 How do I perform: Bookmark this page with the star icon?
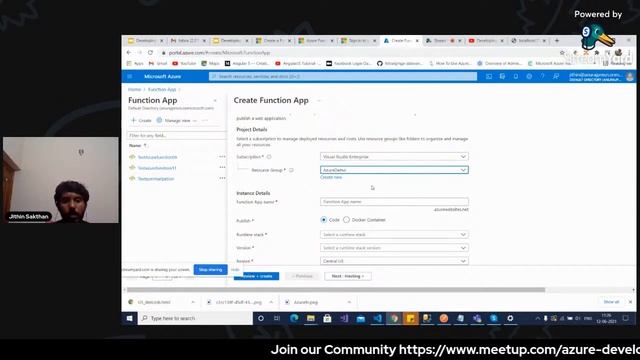pyautogui.click(x=562, y=53)
